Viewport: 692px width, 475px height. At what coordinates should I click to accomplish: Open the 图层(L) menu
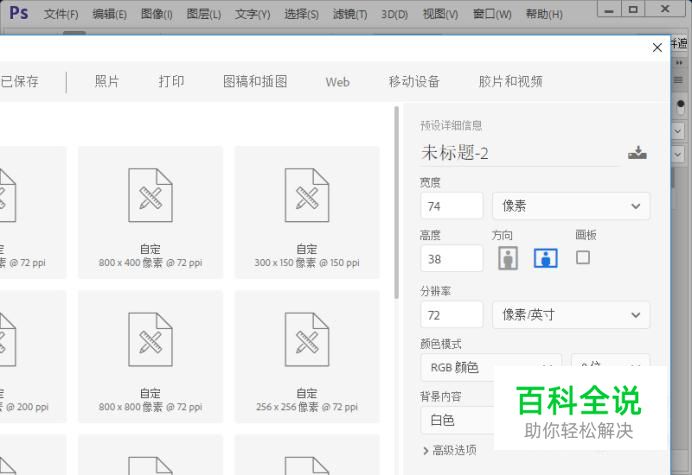203,15
